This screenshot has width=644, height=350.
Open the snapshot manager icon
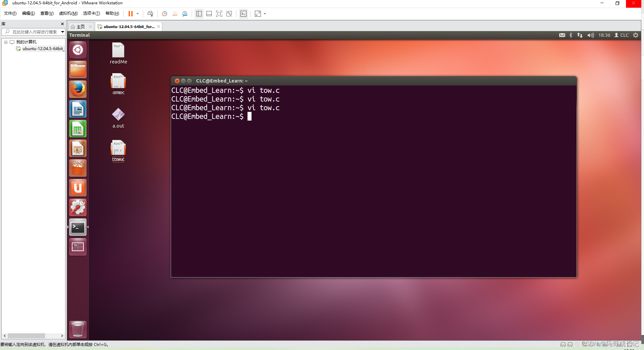pyautogui.click(x=185, y=14)
